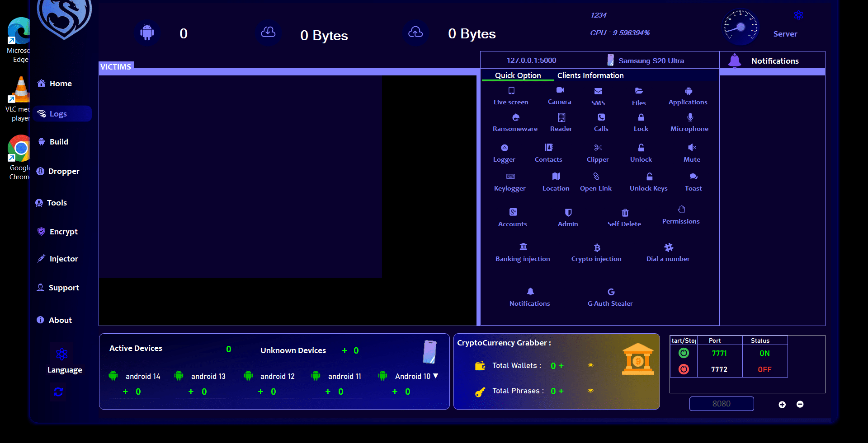
Task: Open the Live screen viewer
Action: (x=510, y=95)
